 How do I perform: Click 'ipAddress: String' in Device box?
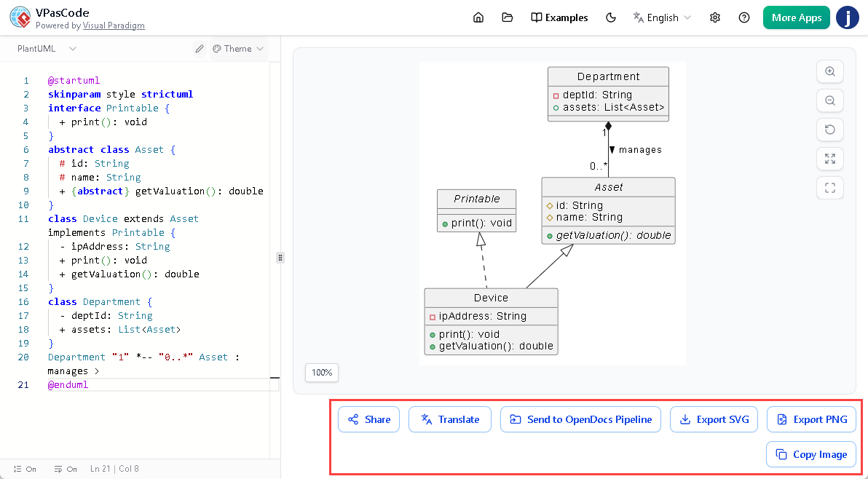click(482, 317)
